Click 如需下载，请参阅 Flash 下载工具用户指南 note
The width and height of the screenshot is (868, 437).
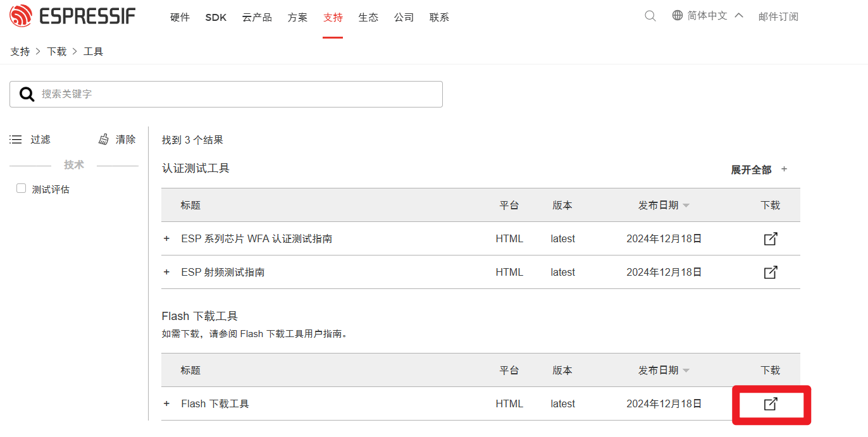click(x=255, y=334)
